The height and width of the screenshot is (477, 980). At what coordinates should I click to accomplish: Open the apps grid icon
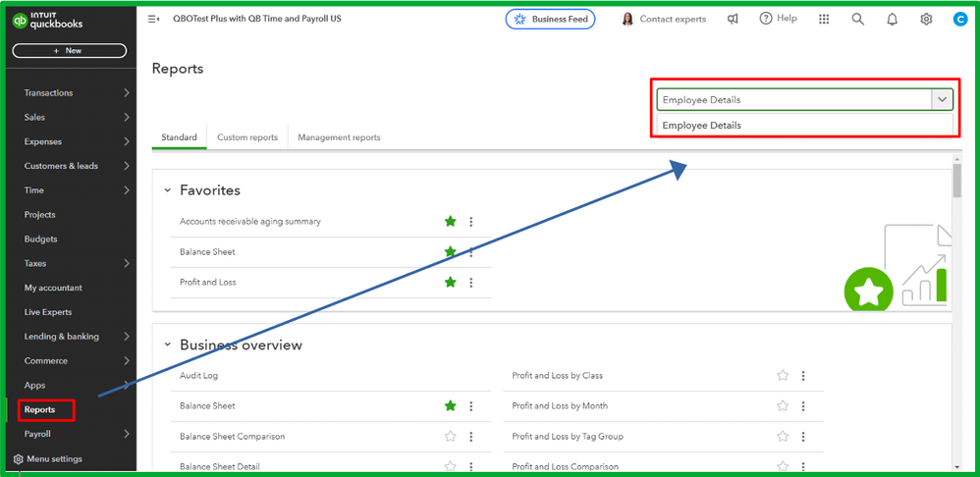824,20
